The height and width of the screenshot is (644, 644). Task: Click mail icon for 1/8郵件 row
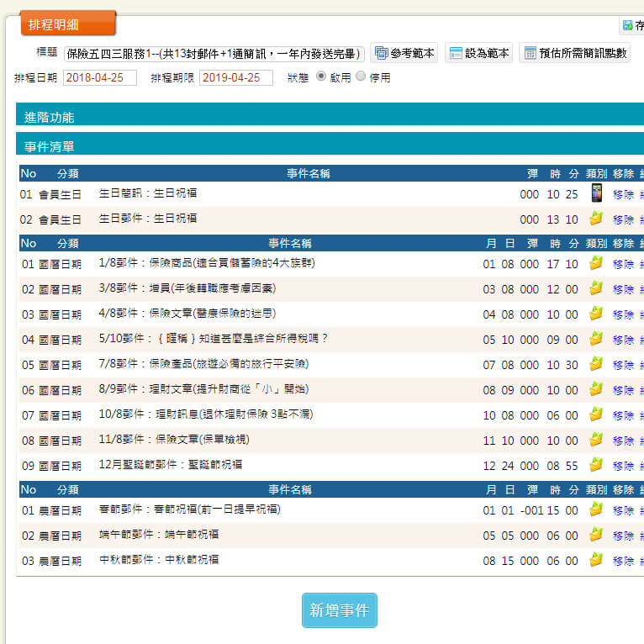click(x=596, y=263)
